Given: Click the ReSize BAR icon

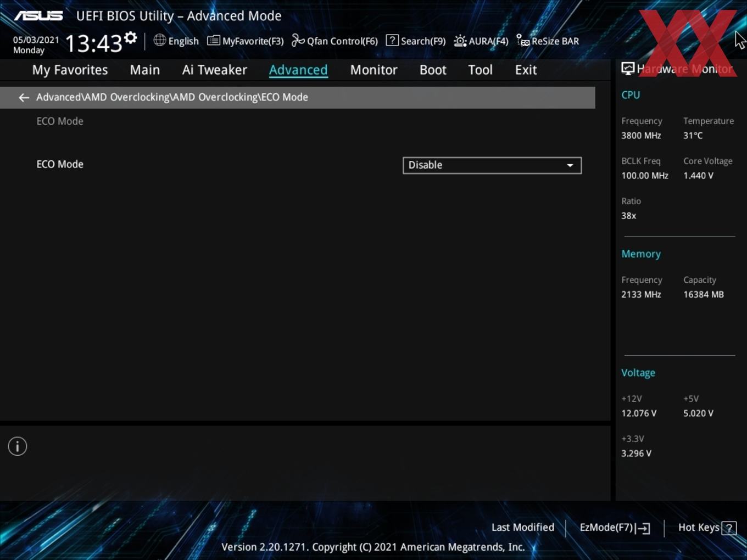Looking at the screenshot, I should click(x=523, y=41).
